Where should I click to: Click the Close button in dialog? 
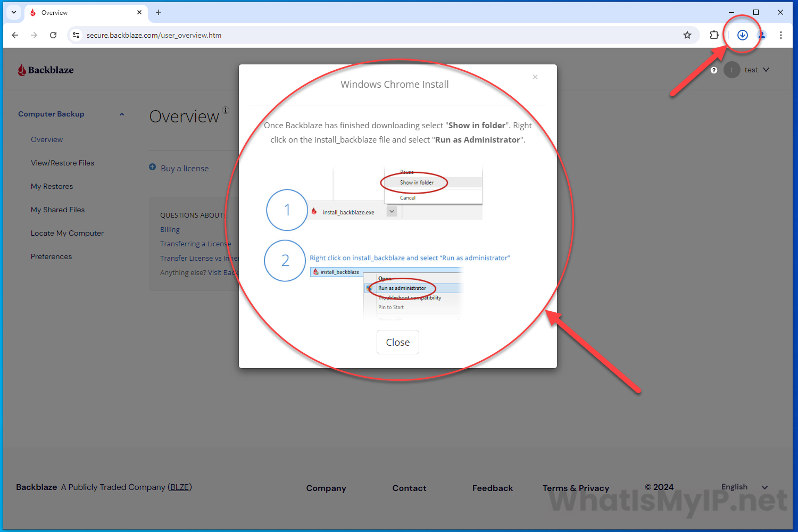coord(398,342)
